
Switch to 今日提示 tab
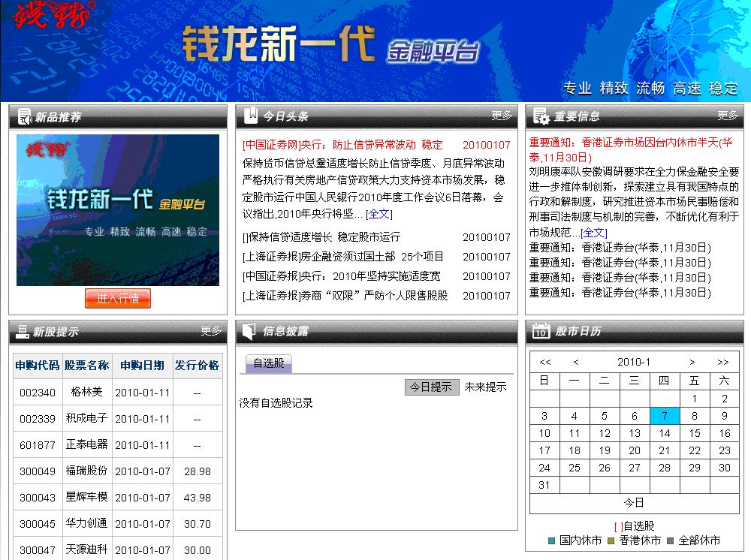tap(431, 387)
